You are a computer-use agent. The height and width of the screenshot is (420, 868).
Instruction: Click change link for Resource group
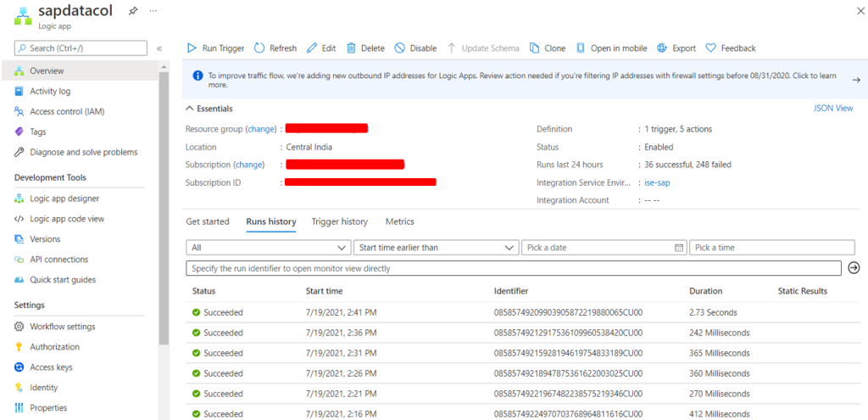pyautogui.click(x=261, y=129)
